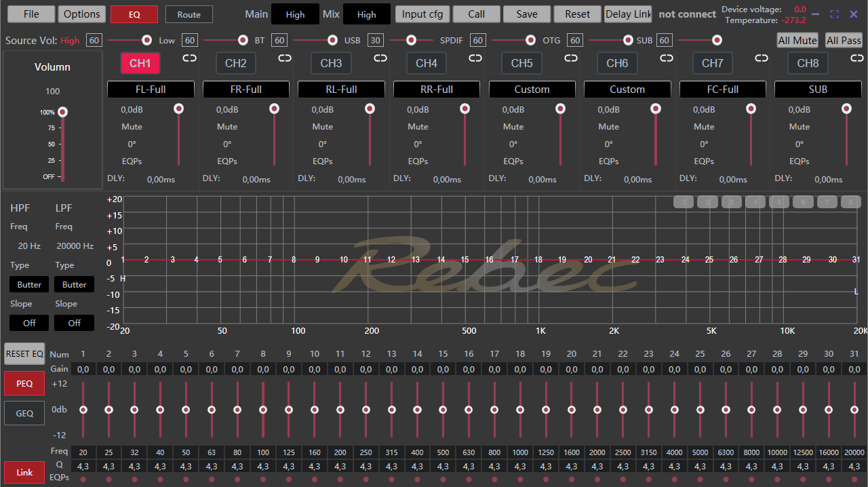868x487 pixels.
Task: Click the fullscreen icon in the title bar
Action: point(834,14)
